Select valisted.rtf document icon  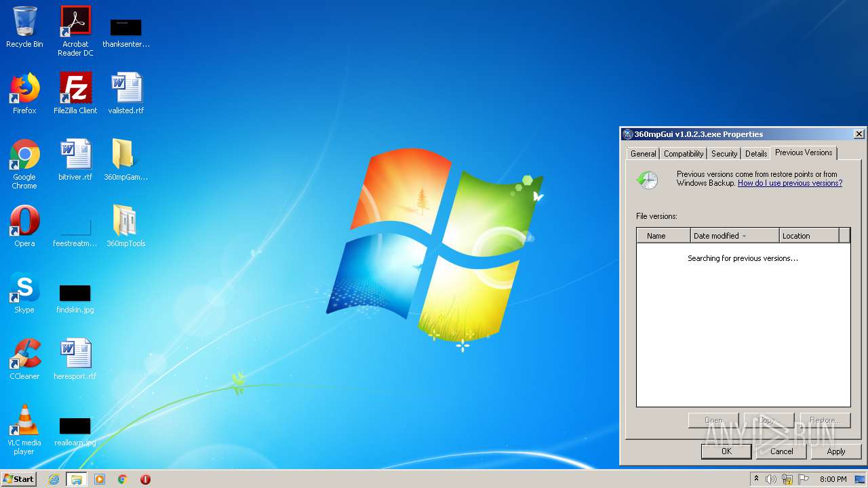click(126, 94)
